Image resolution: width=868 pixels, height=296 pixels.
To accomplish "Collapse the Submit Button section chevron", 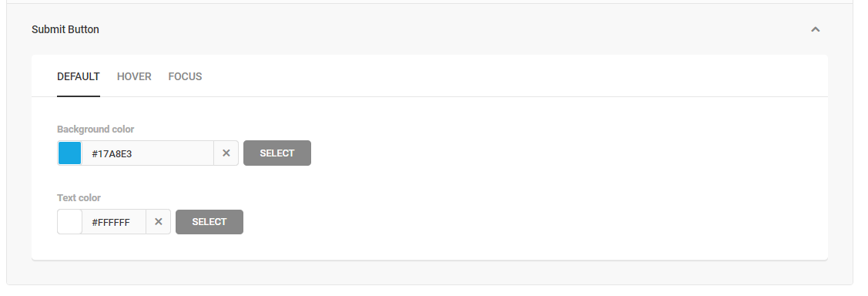I will [815, 29].
